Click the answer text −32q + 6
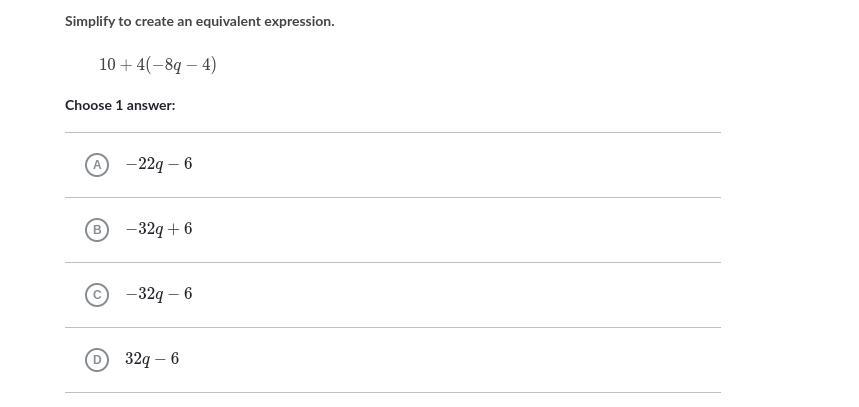Screen dimensions: 859x407 point(159,229)
